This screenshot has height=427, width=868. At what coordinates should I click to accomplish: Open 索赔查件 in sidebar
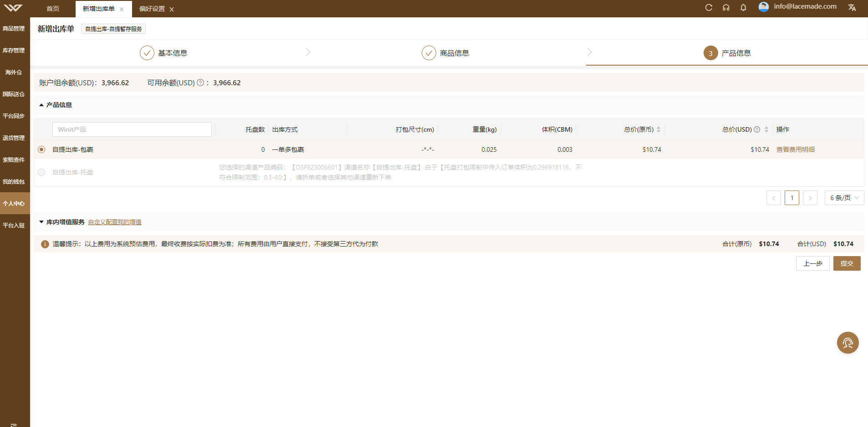click(14, 159)
